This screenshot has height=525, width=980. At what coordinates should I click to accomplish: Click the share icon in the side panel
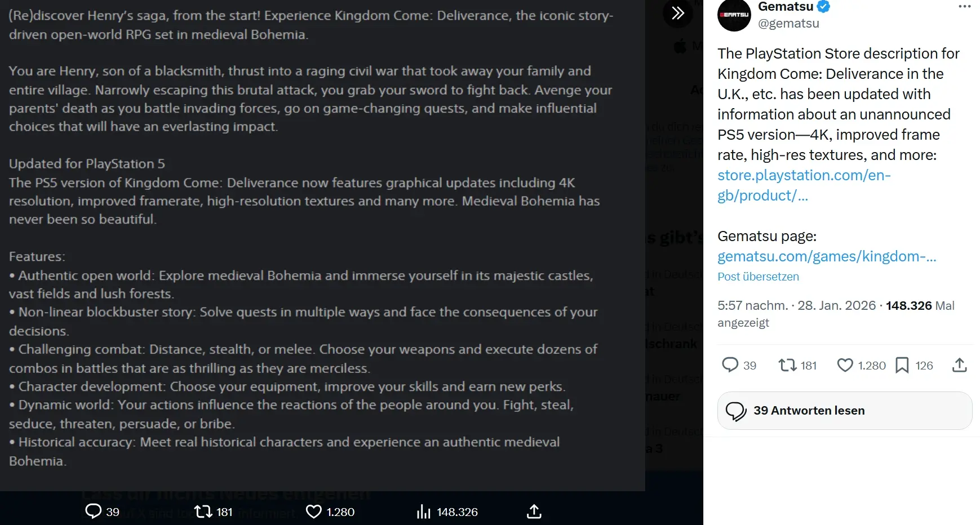959,365
